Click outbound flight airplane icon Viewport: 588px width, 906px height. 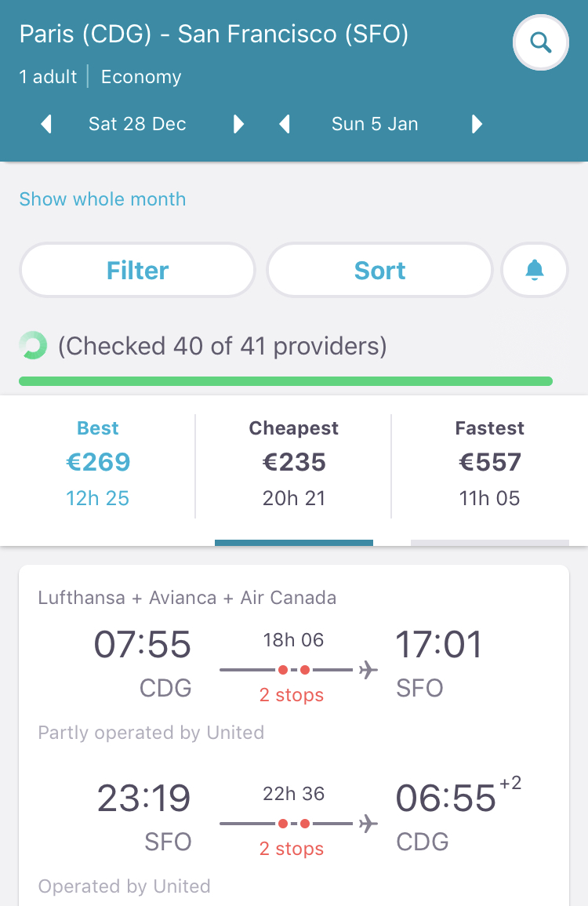click(x=368, y=670)
